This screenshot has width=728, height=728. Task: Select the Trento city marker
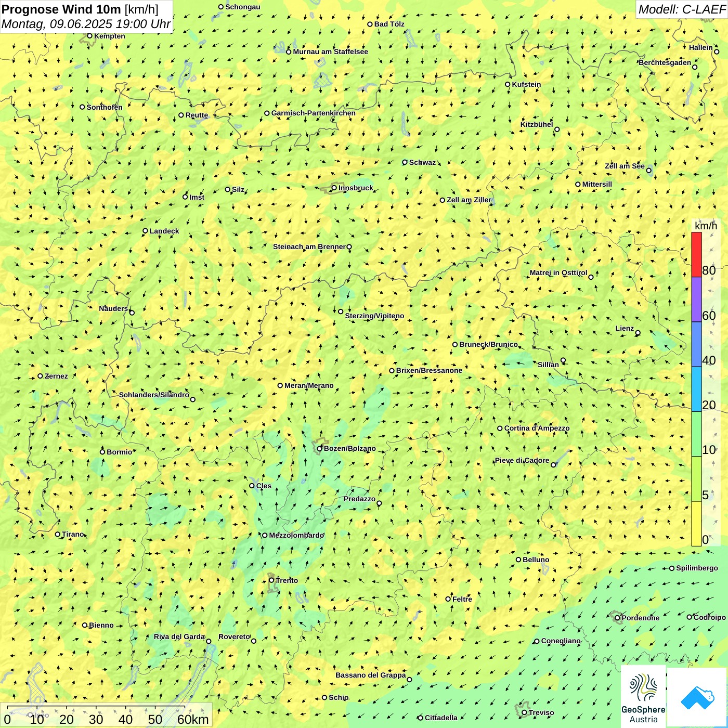pos(271,580)
